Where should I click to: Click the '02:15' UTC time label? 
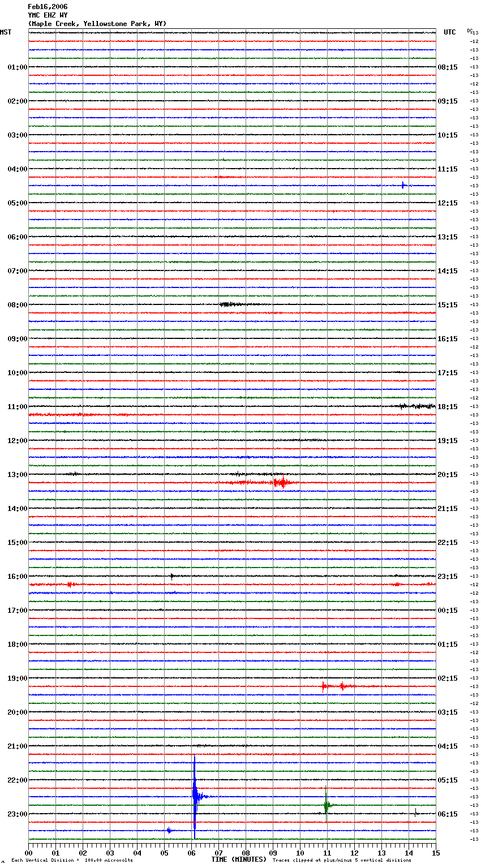click(x=448, y=678)
